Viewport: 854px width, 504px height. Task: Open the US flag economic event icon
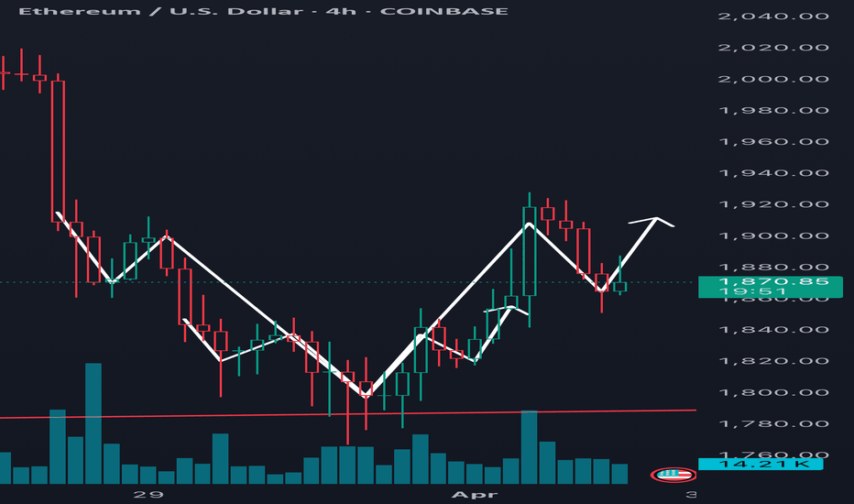pyautogui.click(x=673, y=475)
